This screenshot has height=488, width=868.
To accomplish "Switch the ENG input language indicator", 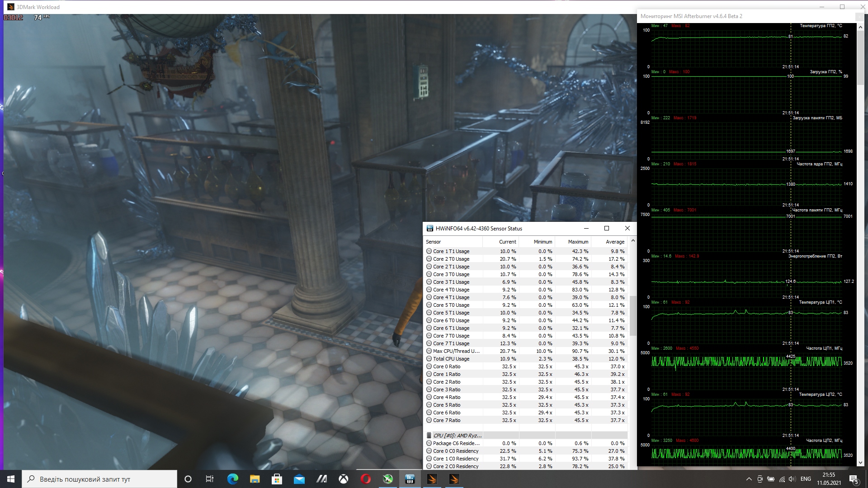I will point(806,479).
